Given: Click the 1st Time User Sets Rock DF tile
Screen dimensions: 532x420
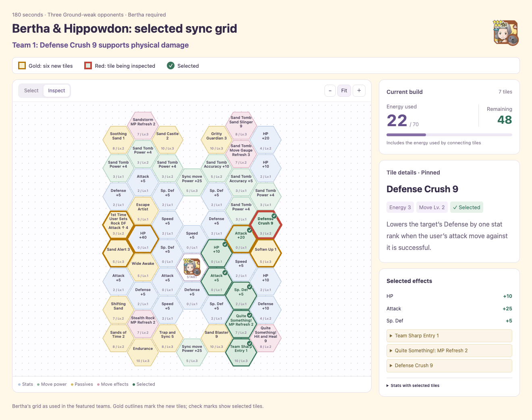Looking at the screenshot, I should pyautogui.click(x=118, y=225).
